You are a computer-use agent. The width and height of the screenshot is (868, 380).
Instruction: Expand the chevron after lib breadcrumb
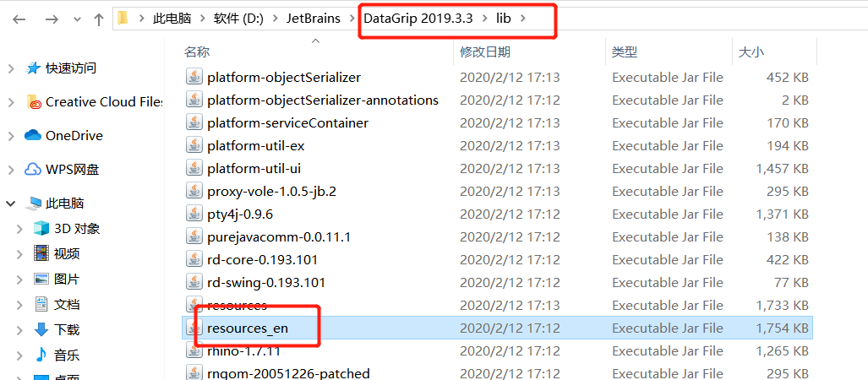(x=523, y=19)
